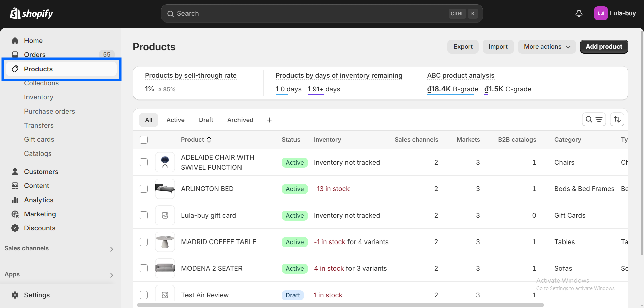Open the notifications bell
The image size is (644, 308).
click(x=579, y=13)
